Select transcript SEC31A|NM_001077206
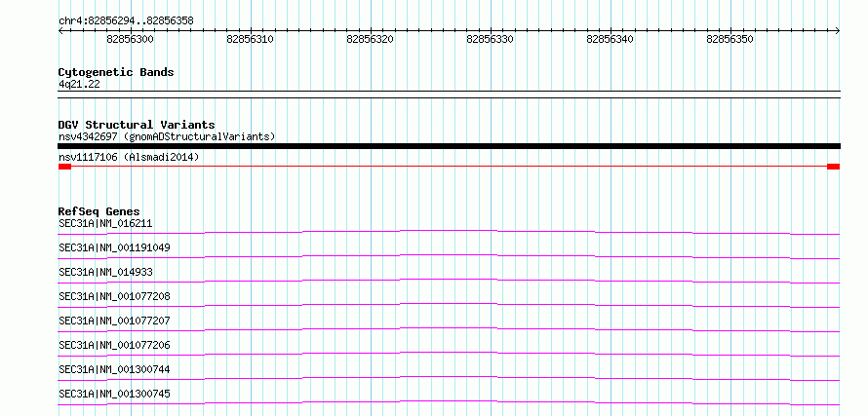Viewport: 868px width, 416px height. pyautogui.click(x=114, y=345)
